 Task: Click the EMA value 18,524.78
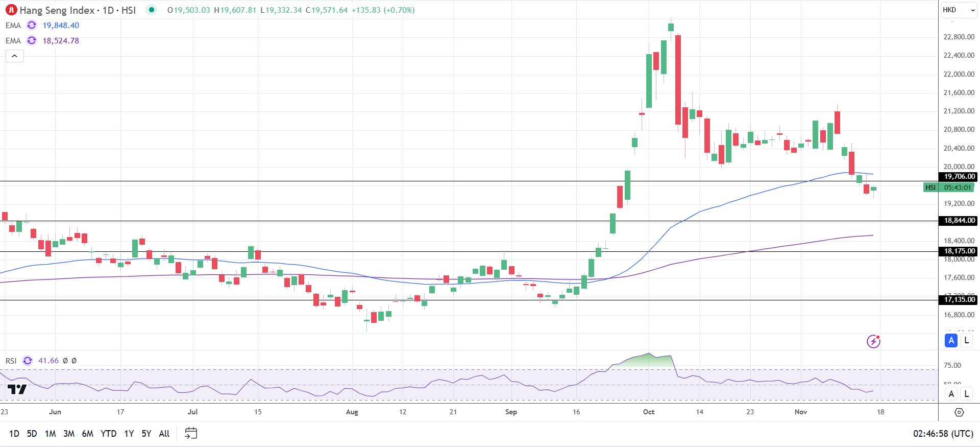point(61,41)
